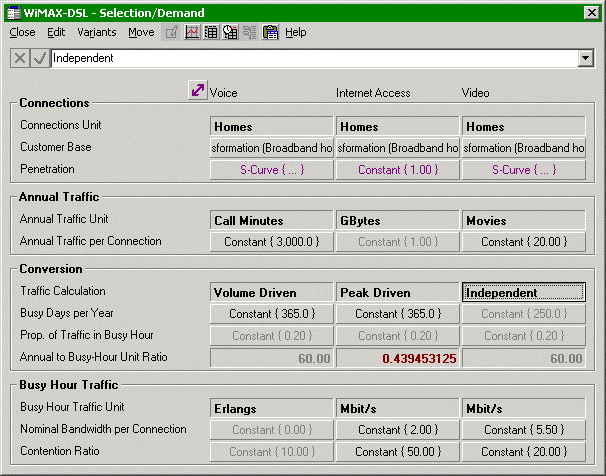Click the Internet Access column header

coord(373,93)
